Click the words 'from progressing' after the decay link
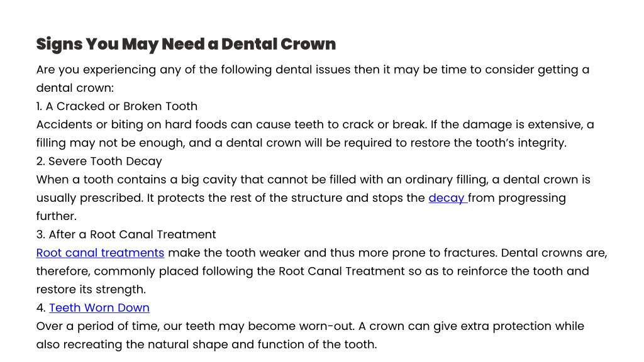 click(x=517, y=198)
